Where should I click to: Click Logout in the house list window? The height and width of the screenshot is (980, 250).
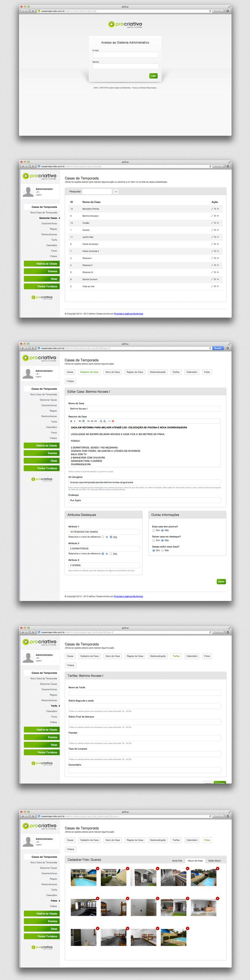click(38, 195)
